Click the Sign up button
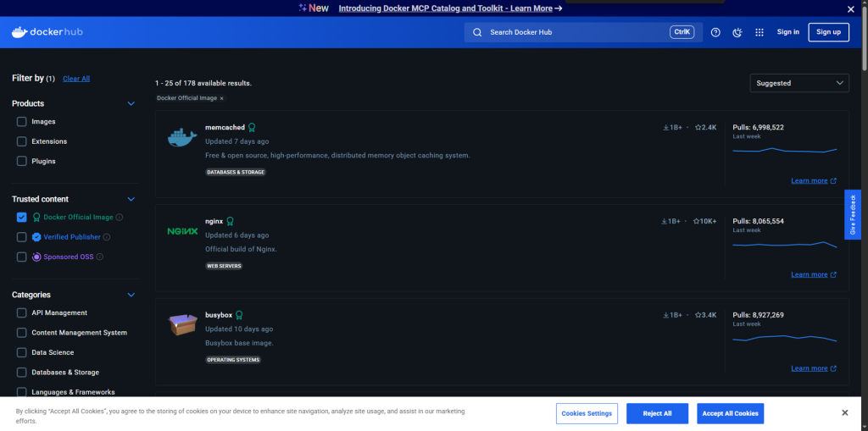The width and height of the screenshot is (868, 431). point(828,32)
